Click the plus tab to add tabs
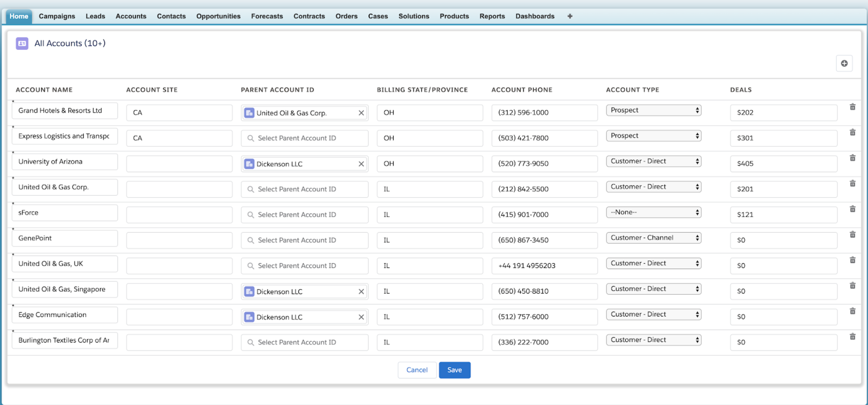Image resolution: width=868 pixels, height=405 pixels. [569, 16]
